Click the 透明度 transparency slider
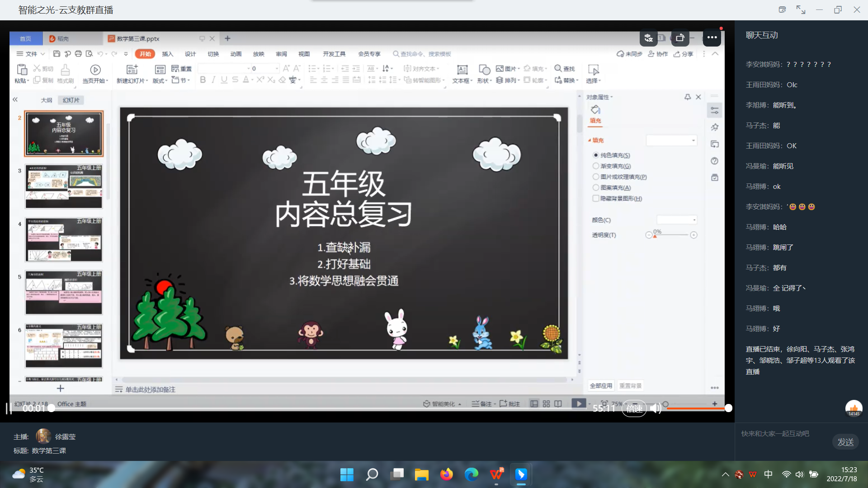This screenshot has height=488, width=868. pos(671,235)
